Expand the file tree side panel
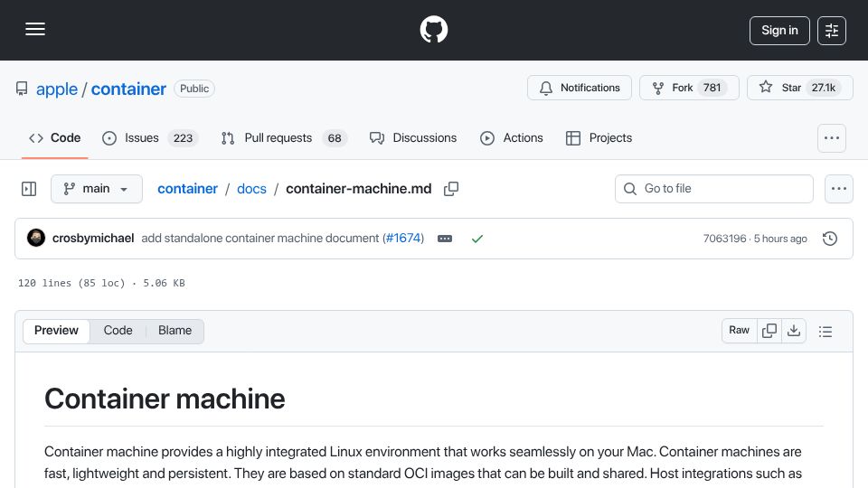This screenshot has height=488, width=868. [29, 189]
